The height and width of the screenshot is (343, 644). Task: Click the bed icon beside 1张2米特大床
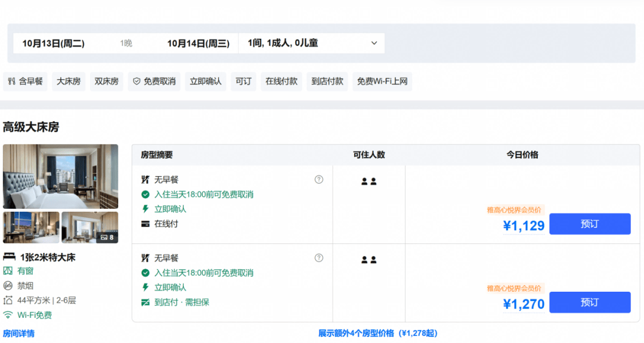point(9,257)
